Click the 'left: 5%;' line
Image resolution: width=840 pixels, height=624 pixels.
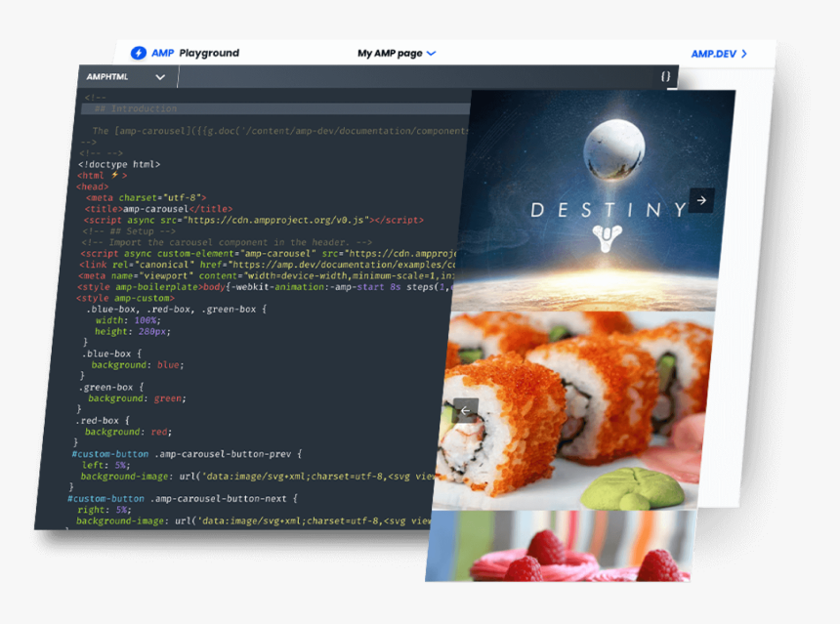pos(105,466)
